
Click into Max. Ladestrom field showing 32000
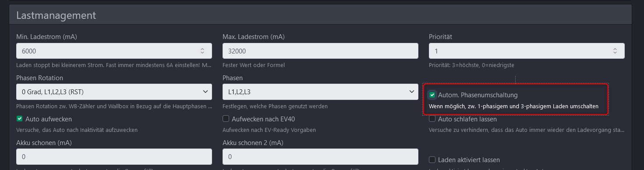click(320, 51)
